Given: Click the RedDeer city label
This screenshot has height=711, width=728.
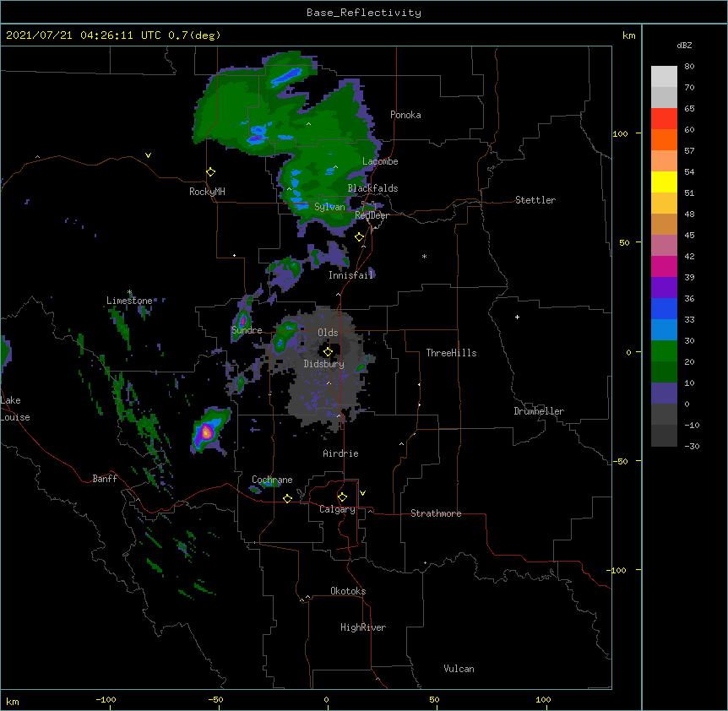Looking at the screenshot, I should pos(372,215).
